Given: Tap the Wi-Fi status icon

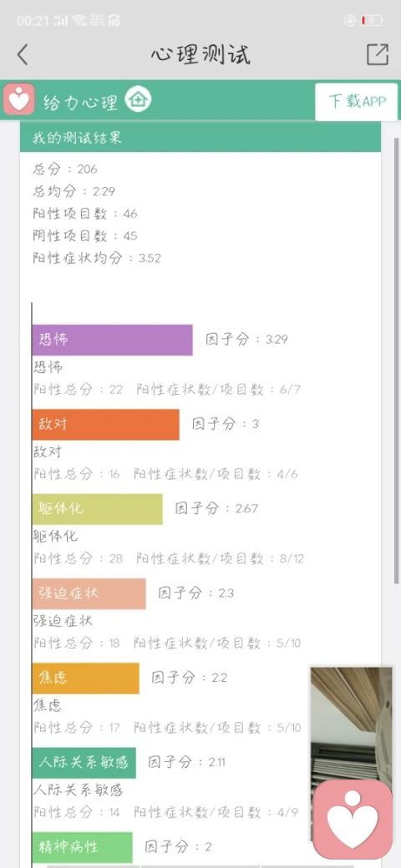Looking at the screenshot, I should [79, 21].
